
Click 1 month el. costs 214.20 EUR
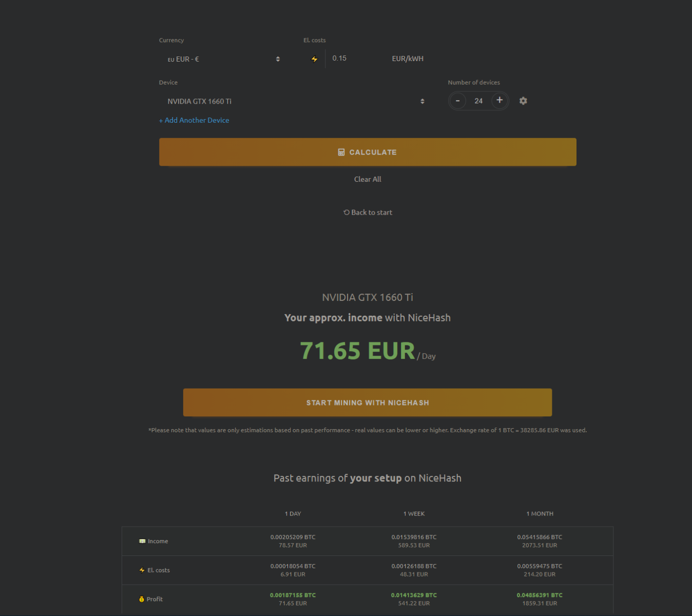click(540, 574)
